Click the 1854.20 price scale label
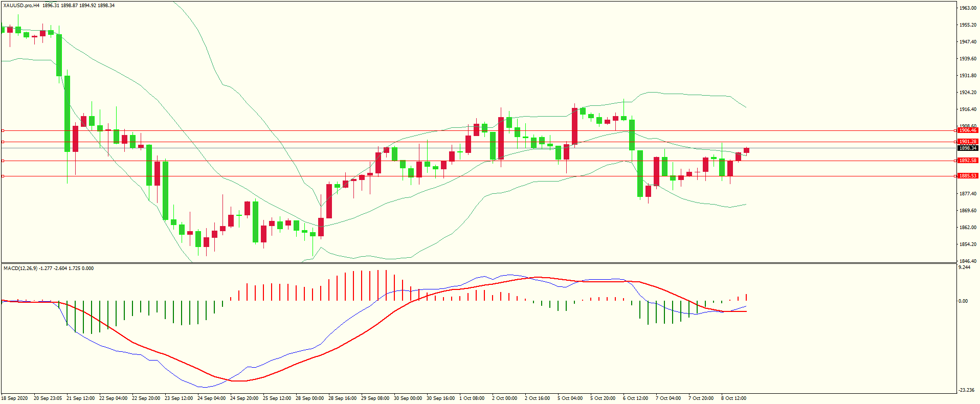980x404 pixels. coord(968,244)
